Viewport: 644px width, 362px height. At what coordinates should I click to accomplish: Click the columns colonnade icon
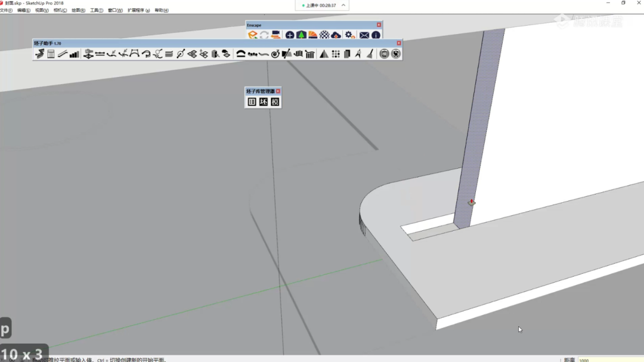[x=309, y=54]
